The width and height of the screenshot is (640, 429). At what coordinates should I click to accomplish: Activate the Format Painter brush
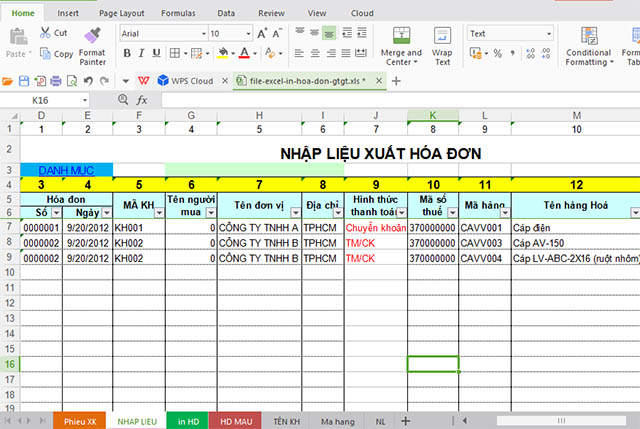pyautogui.click(x=93, y=36)
